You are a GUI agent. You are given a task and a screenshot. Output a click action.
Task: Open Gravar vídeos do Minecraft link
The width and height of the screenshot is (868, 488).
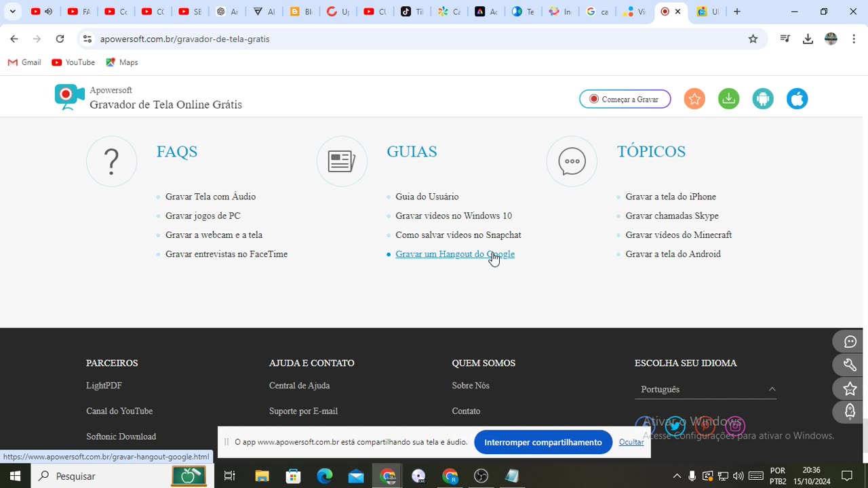coord(679,235)
